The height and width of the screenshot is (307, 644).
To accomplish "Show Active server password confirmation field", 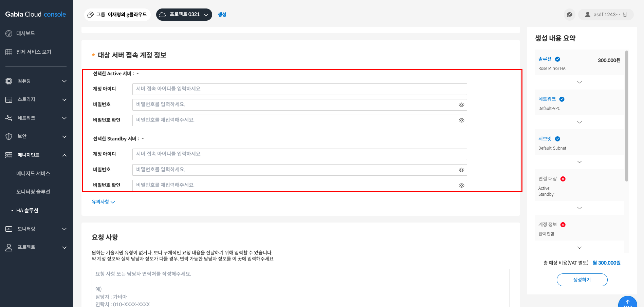I will [x=461, y=120].
